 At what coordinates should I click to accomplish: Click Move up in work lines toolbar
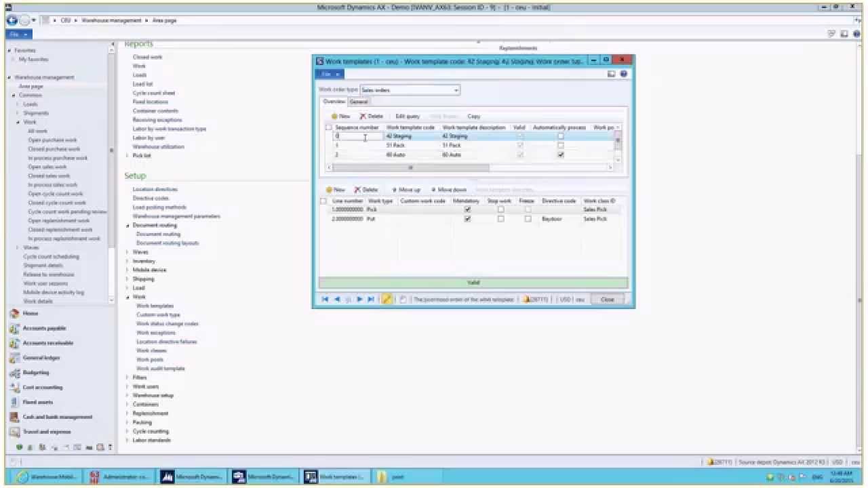pyautogui.click(x=406, y=190)
